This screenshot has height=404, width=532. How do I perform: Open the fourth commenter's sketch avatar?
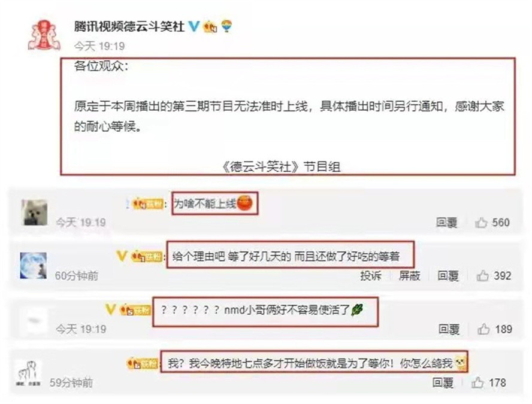pyautogui.click(x=29, y=373)
